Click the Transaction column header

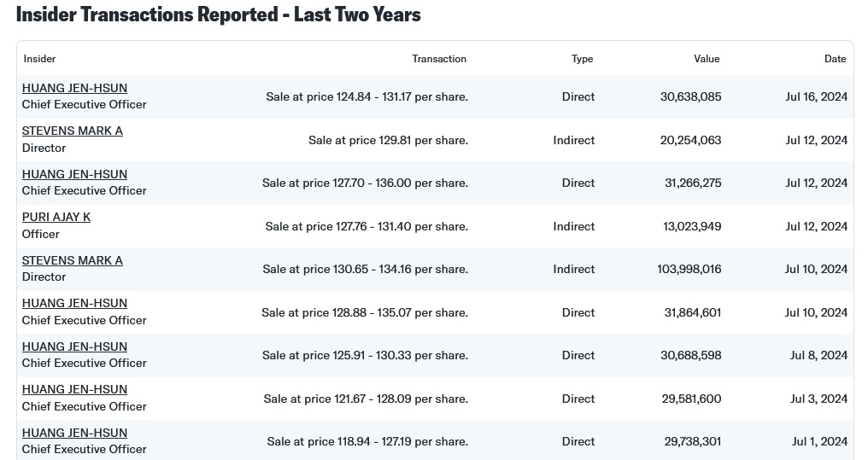pos(439,59)
